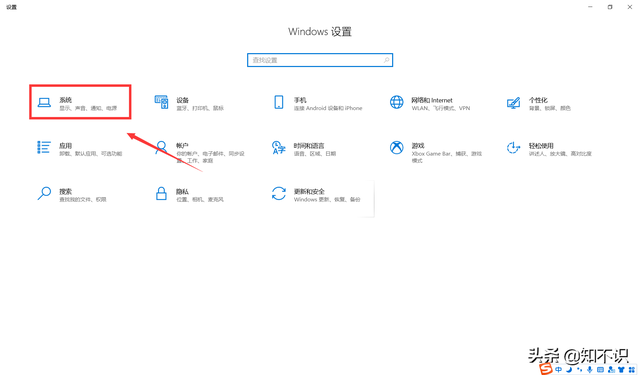The width and height of the screenshot is (640, 375).
Task: Toggle the moon half-width icon on Sogou bar
Action: (569, 370)
